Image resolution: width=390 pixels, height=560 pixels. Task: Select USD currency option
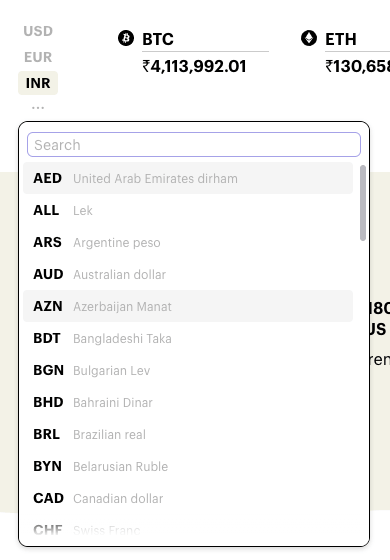(38, 31)
